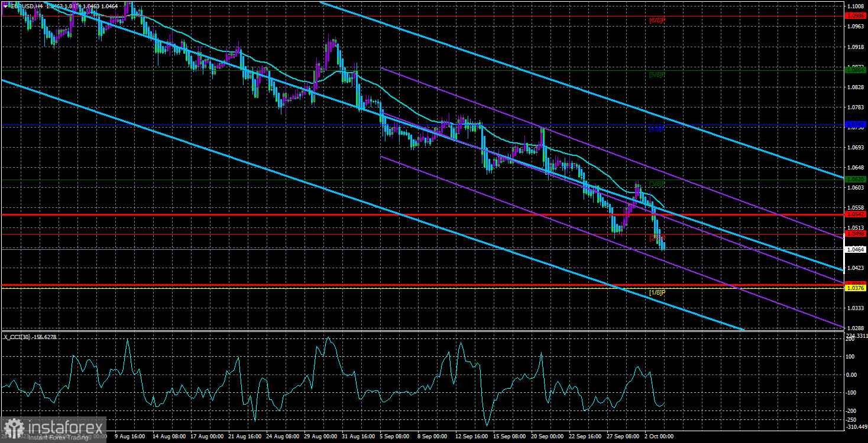The width and height of the screenshot is (868, 443).
Task: Click the 1.0783 price axis value
Action: pos(856,107)
